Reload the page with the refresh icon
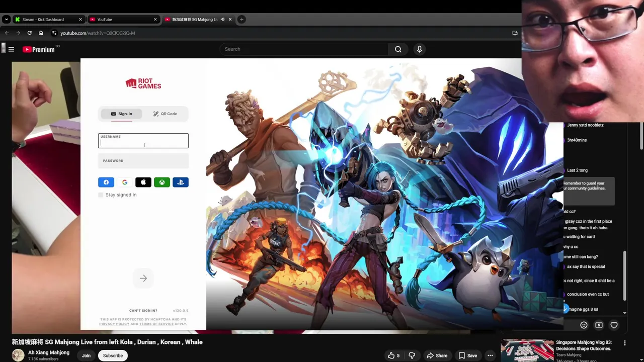The width and height of the screenshot is (644, 362). (30, 33)
